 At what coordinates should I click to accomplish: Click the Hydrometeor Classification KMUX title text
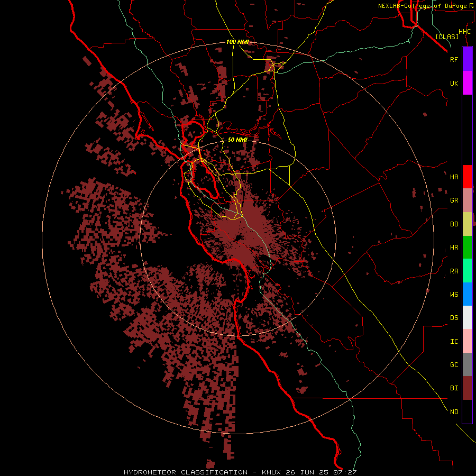click(x=240, y=472)
